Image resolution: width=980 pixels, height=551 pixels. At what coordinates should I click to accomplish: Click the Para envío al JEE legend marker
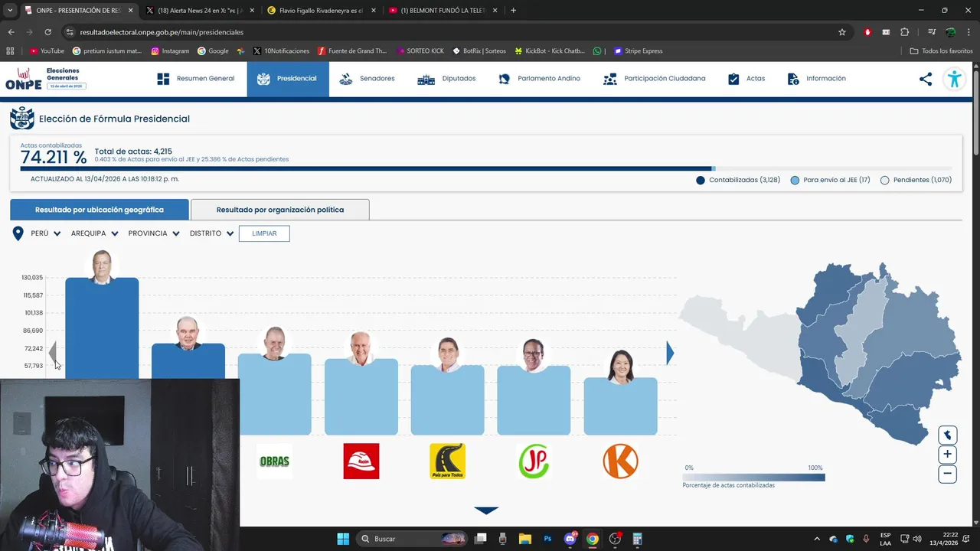(x=795, y=181)
